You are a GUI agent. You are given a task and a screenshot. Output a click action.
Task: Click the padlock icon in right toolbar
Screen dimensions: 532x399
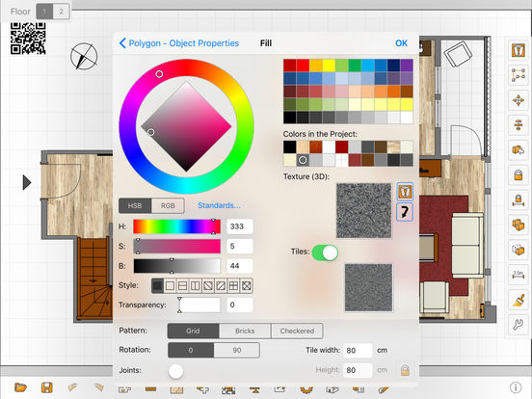[x=519, y=175]
